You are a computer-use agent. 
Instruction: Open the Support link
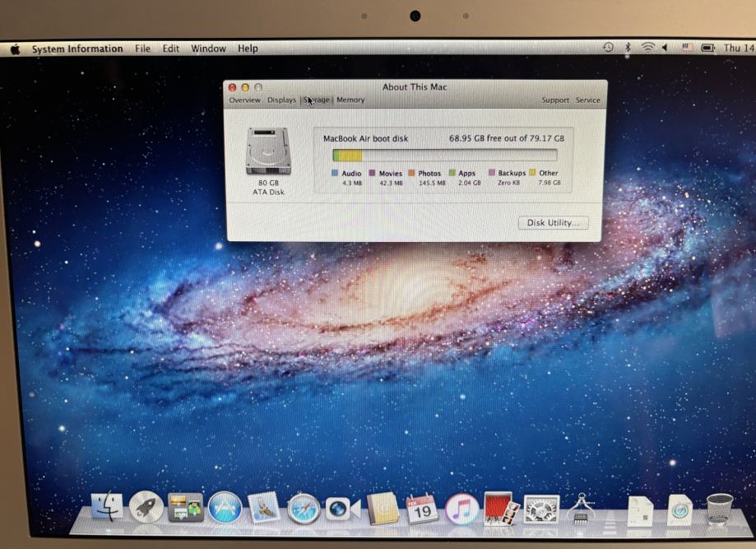[555, 100]
